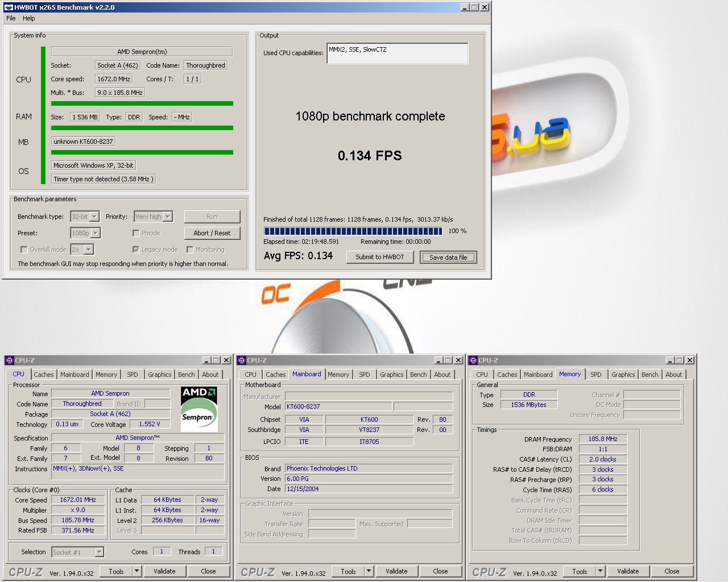Click the CAS# Latency 2.0 clocks value
728x582 pixels.
pyautogui.click(x=603, y=459)
